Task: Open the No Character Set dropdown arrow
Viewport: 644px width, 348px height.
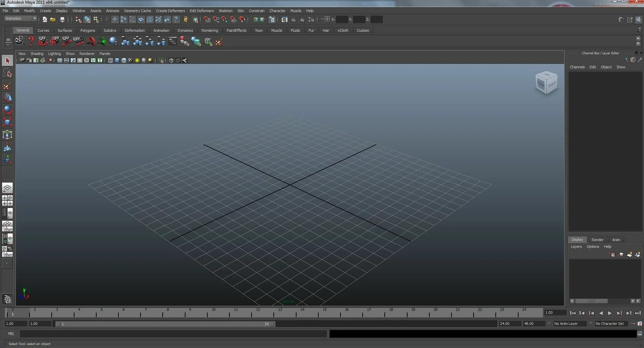Action: [x=590, y=324]
